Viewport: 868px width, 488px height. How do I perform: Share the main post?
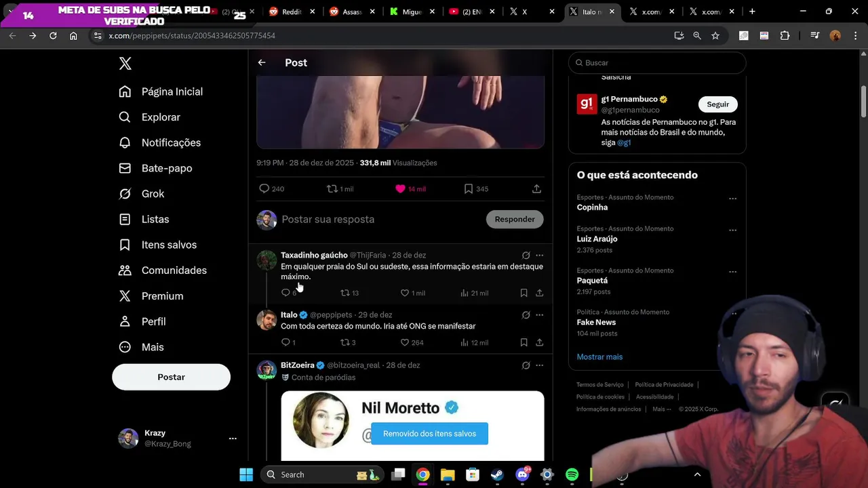(x=536, y=188)
